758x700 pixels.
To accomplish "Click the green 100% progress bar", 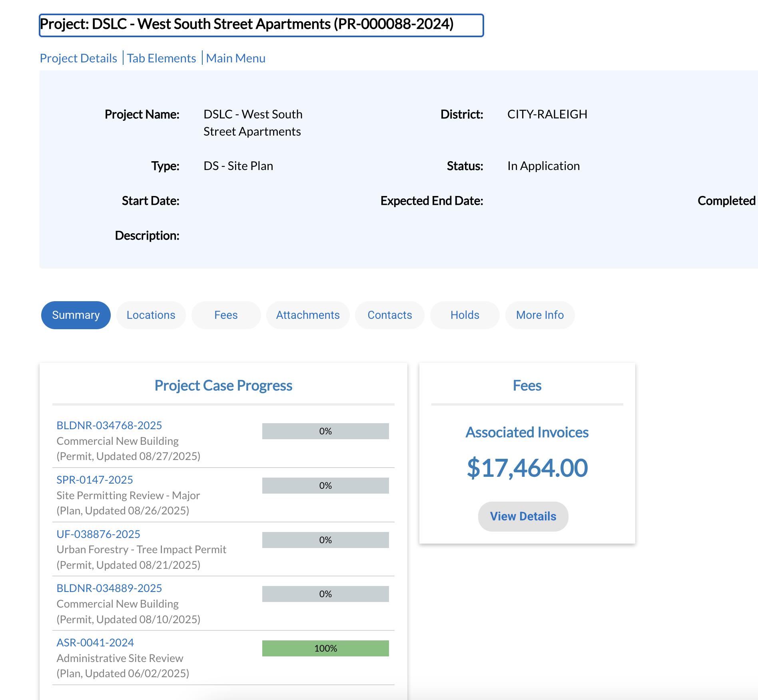I will point(325,648).
